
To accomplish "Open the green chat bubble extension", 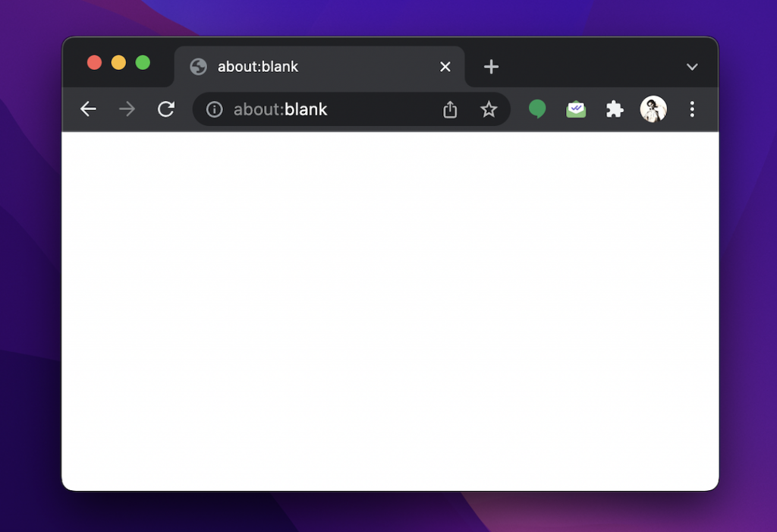I will tap(537, 109).
